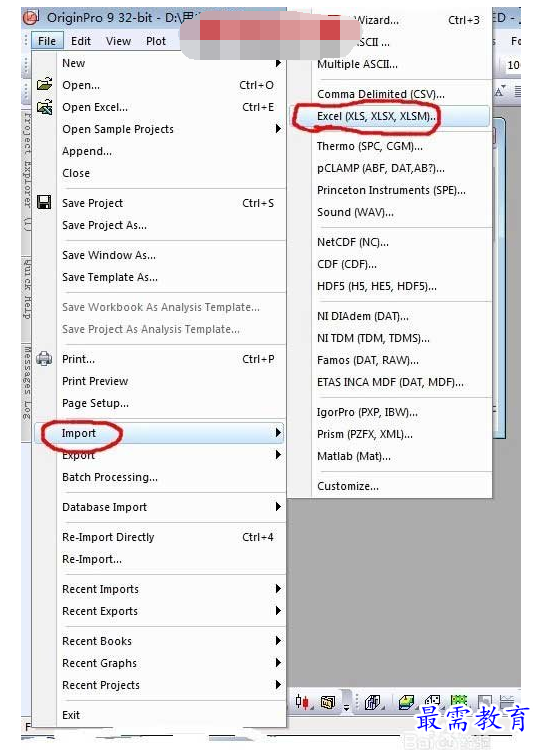The image size is (538, 750).
Task: Choose Re-Import... entry
Action: [160, 559]
